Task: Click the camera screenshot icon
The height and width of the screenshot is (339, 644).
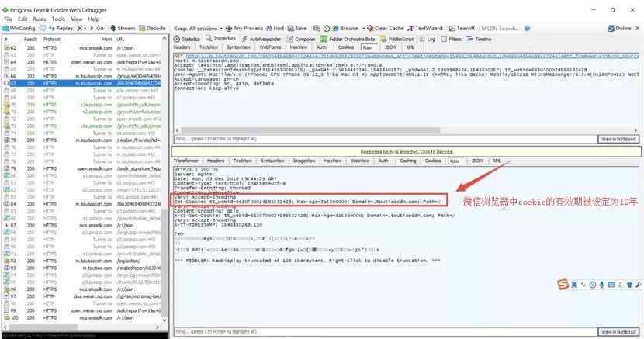Action: pos(317,29)
